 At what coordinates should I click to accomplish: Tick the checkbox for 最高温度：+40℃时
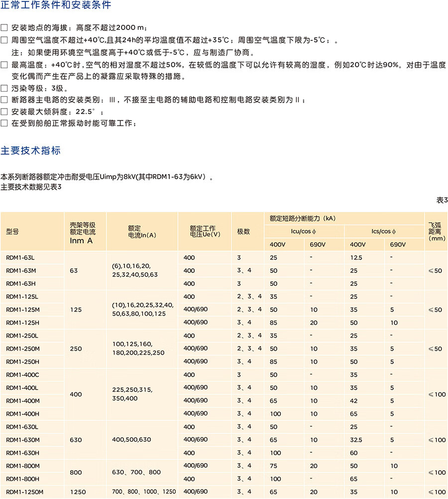[4, 65]
